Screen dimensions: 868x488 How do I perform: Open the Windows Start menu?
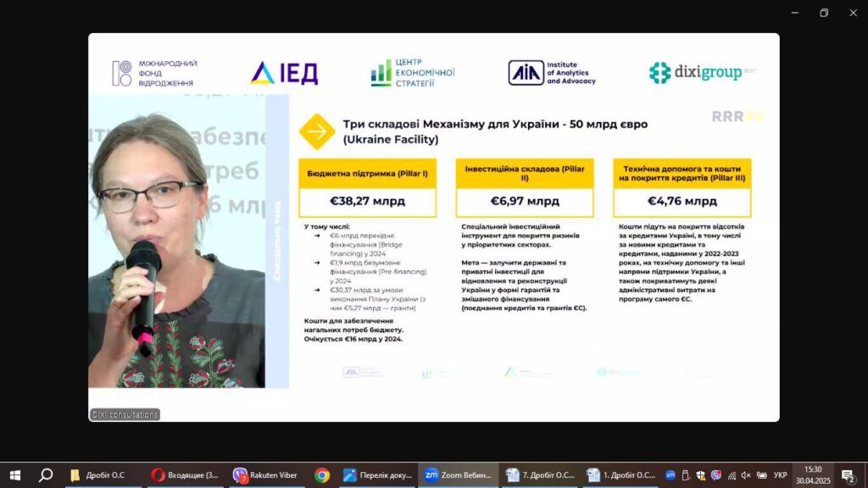tap(14, 475)
